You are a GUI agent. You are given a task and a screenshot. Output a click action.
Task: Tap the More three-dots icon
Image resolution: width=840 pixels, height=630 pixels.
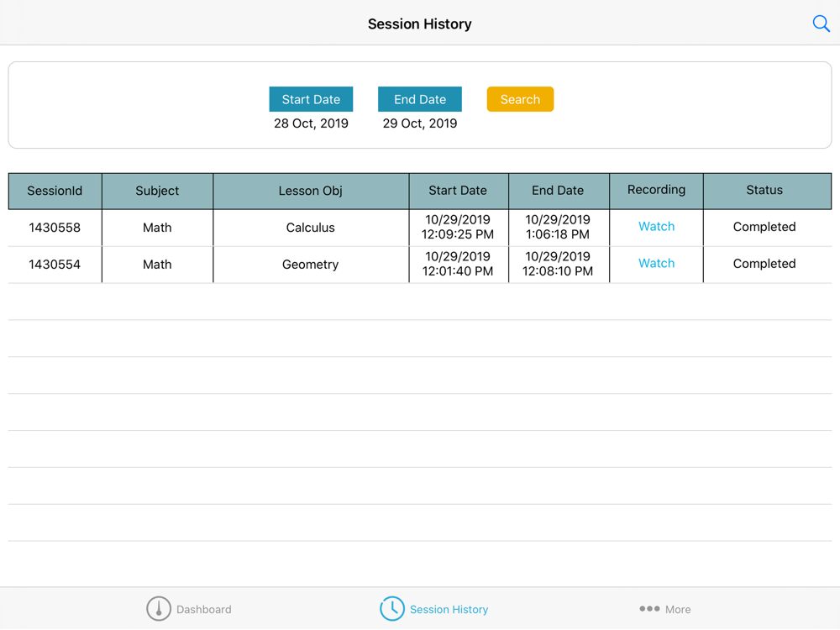click(649, 608)
